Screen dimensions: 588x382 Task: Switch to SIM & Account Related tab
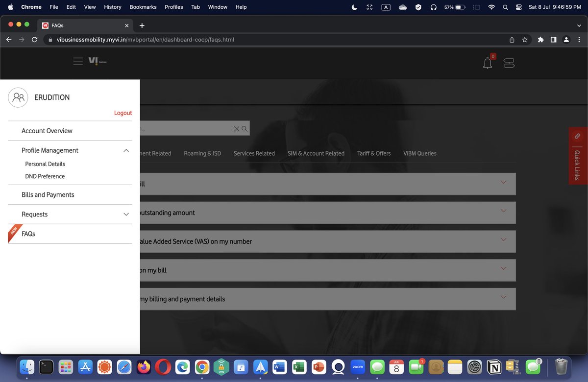tap(316, 153)
